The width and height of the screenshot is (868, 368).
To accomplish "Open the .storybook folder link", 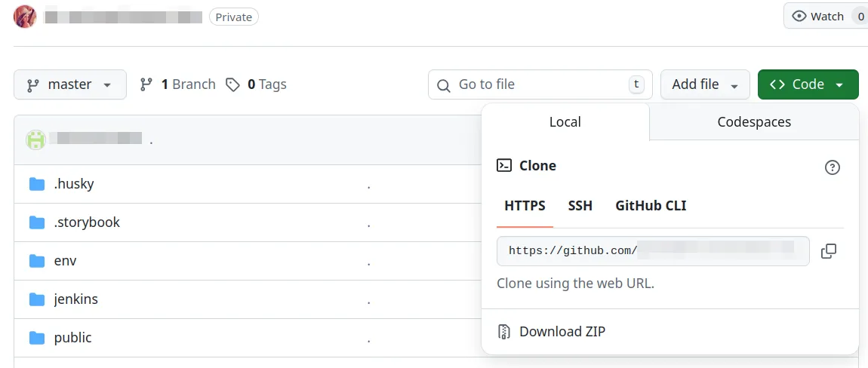I will coord(87,222).
